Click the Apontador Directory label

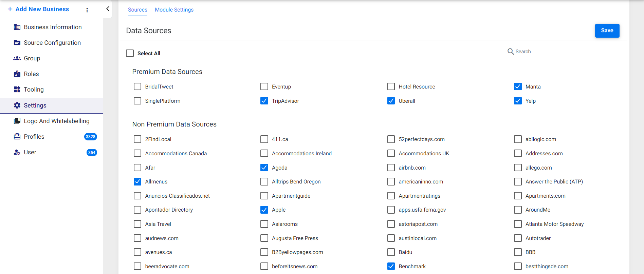click(169, 210)
